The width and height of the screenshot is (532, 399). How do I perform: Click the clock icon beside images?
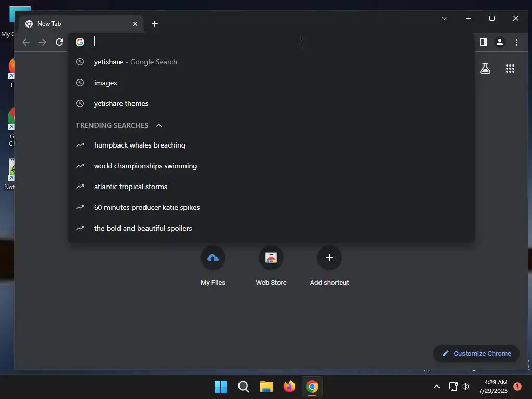point(80,83)
